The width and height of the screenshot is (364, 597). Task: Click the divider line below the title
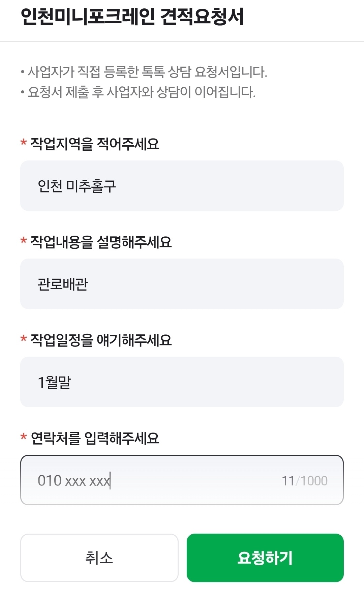coord(182,41)
